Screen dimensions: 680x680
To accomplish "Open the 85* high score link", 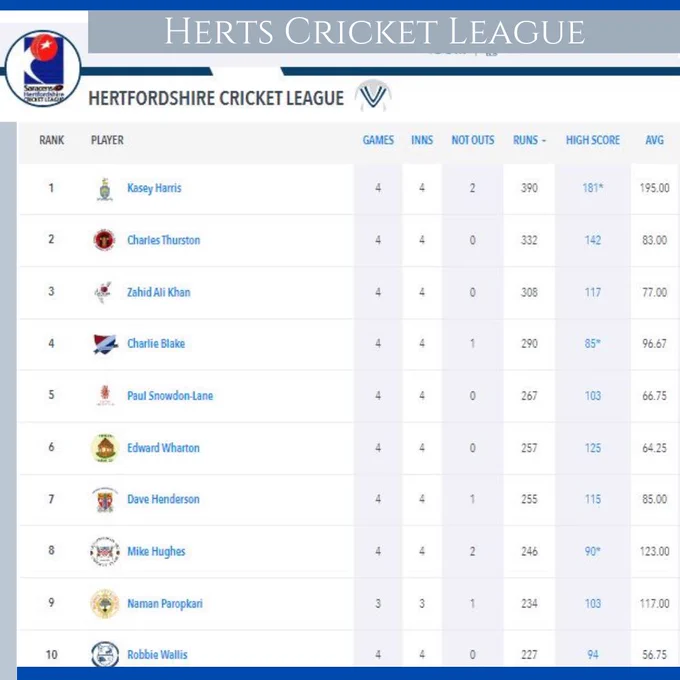I will pyautogui.click(x=593, y=343).
